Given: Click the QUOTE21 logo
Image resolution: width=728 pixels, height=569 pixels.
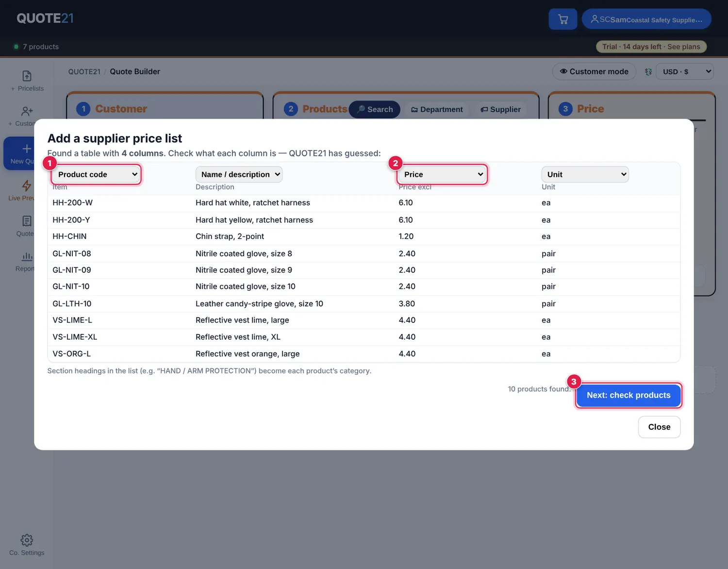Looking at the screenshot, I should click(45, 18).
